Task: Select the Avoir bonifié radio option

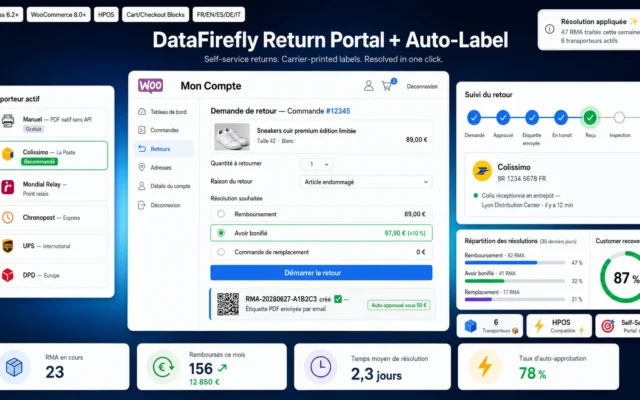Action: pos(221,233)
